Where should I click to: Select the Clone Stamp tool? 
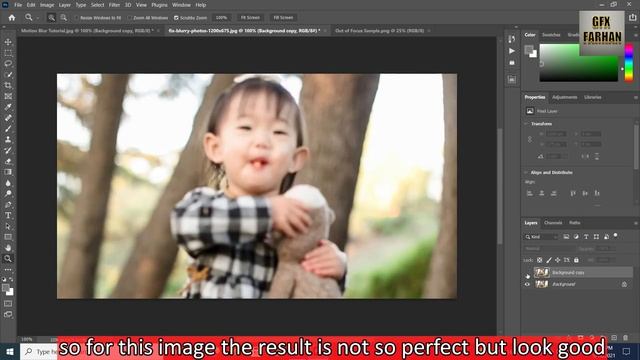[8, 140]
